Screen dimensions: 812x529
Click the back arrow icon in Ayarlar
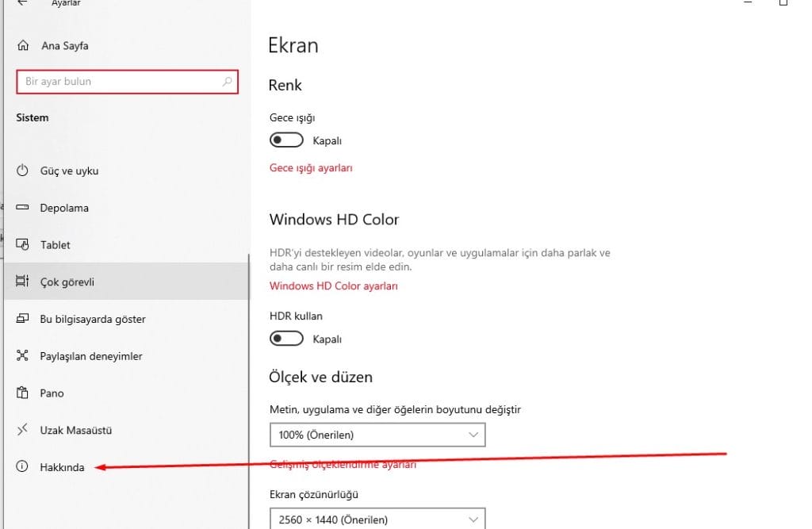click(x=22, y=3)
